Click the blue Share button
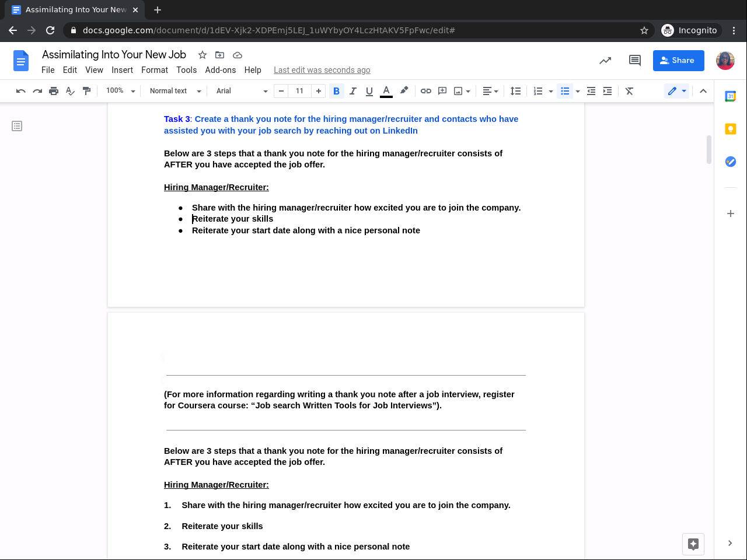 (x=679, y=60)
